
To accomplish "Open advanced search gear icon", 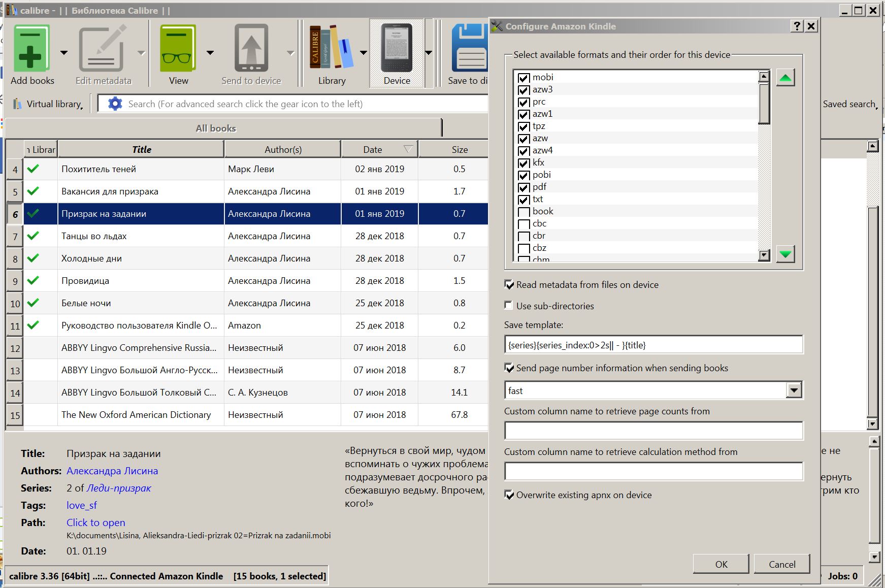I will pyautogui.click(x=115, y=104).
